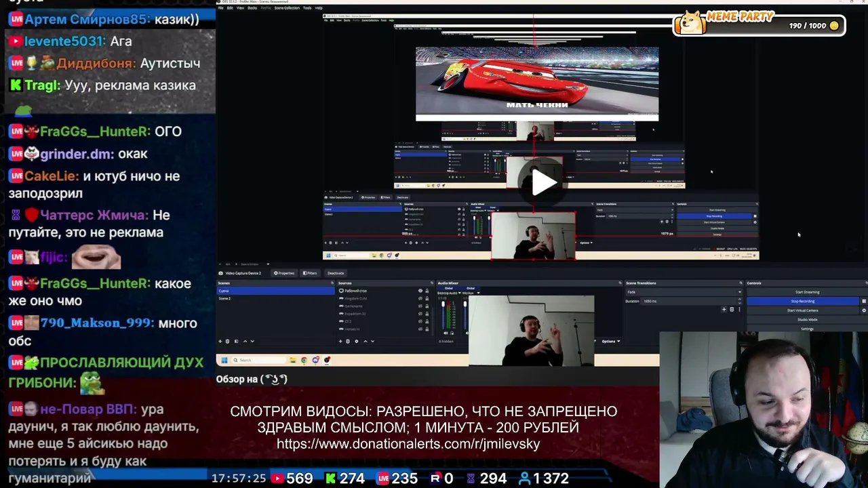Open Chrome on the outermost captured taskbar

304,360
